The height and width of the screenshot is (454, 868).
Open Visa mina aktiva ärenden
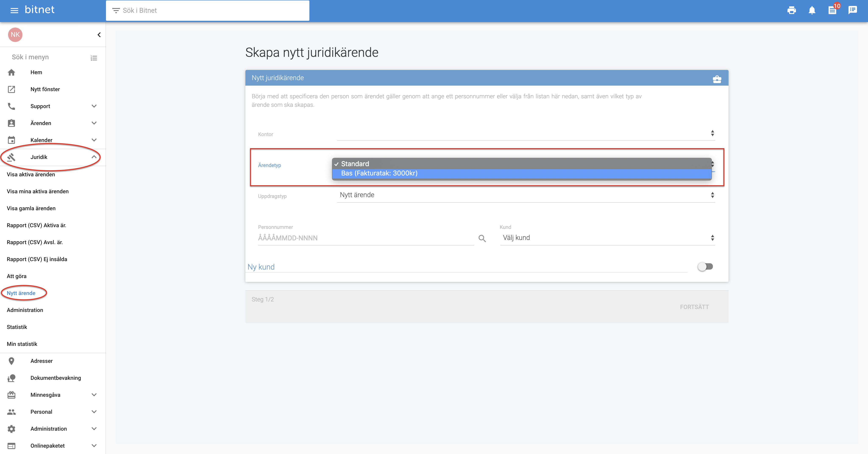[38, 191]
